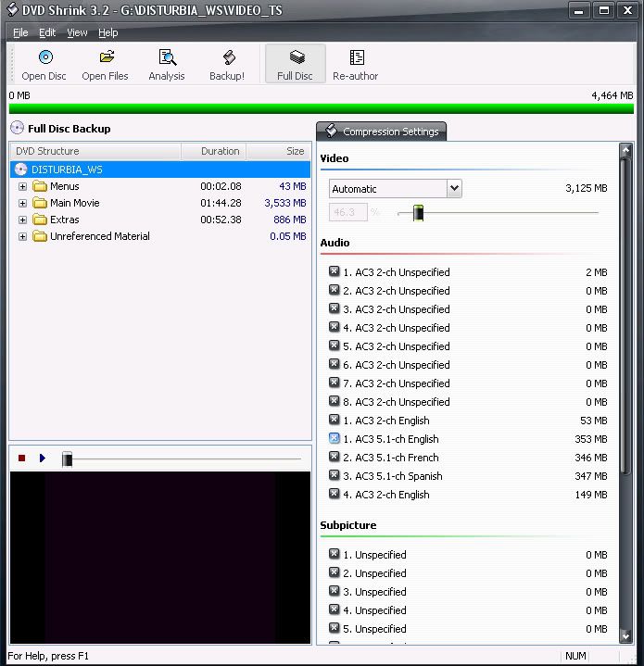
Task: Click the 4,464 MB capacity label
Action: (612, 95)
